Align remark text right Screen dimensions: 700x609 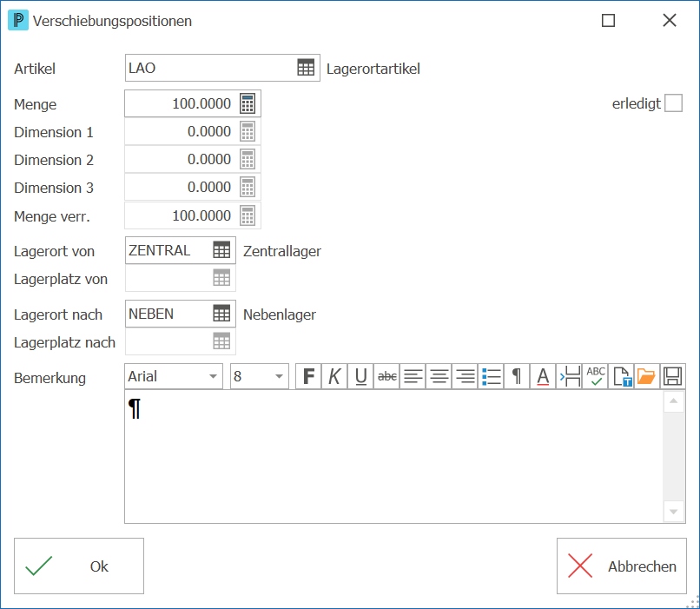(465, 376)
